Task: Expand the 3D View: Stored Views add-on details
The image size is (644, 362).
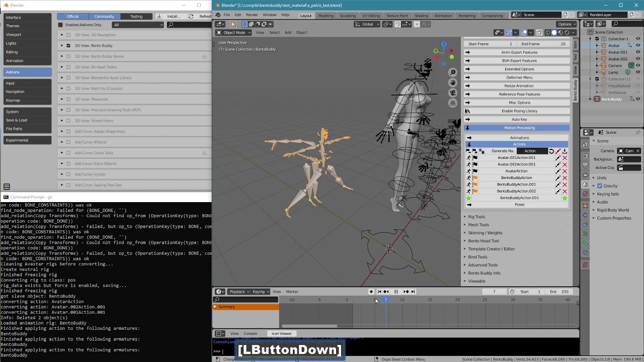Action: (x=62, y=121)
